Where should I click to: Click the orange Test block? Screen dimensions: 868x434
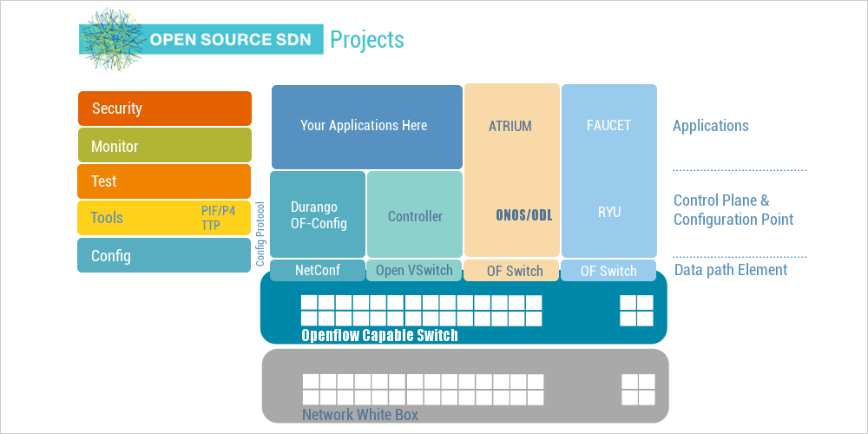[164, 181]
